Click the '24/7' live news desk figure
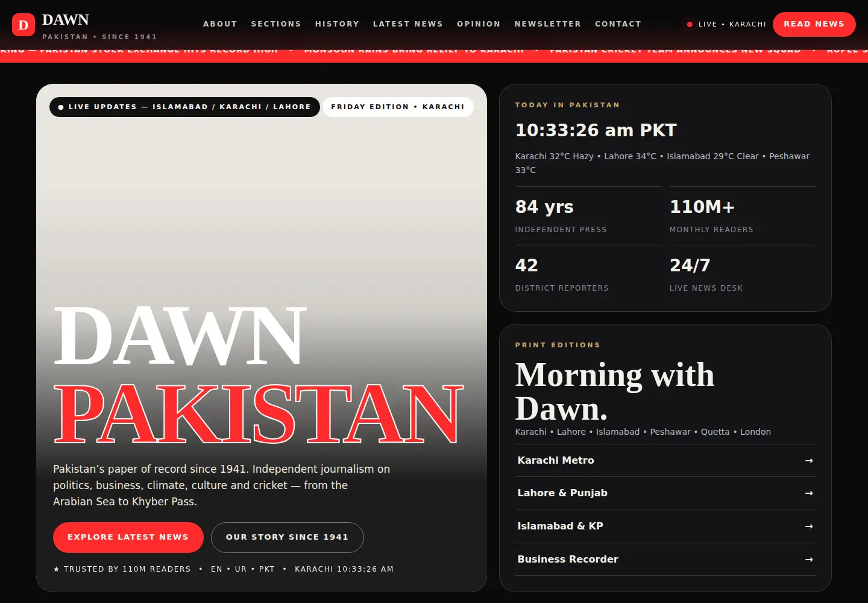 click(690, 265)
